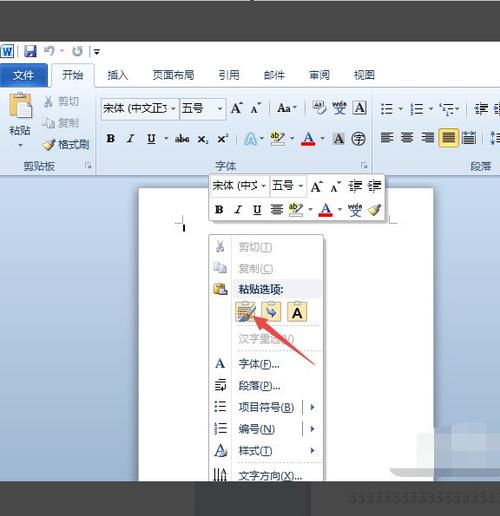
Task: Click the Format Painter in ribbon
Action: pyautogui.click(x=66, y=144)
